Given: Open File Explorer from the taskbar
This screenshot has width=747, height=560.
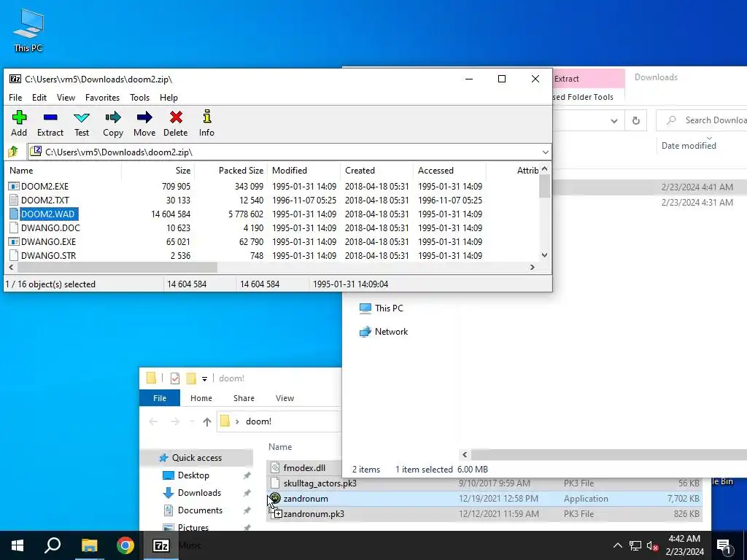Looking at the screenshot, I should 89,545.
